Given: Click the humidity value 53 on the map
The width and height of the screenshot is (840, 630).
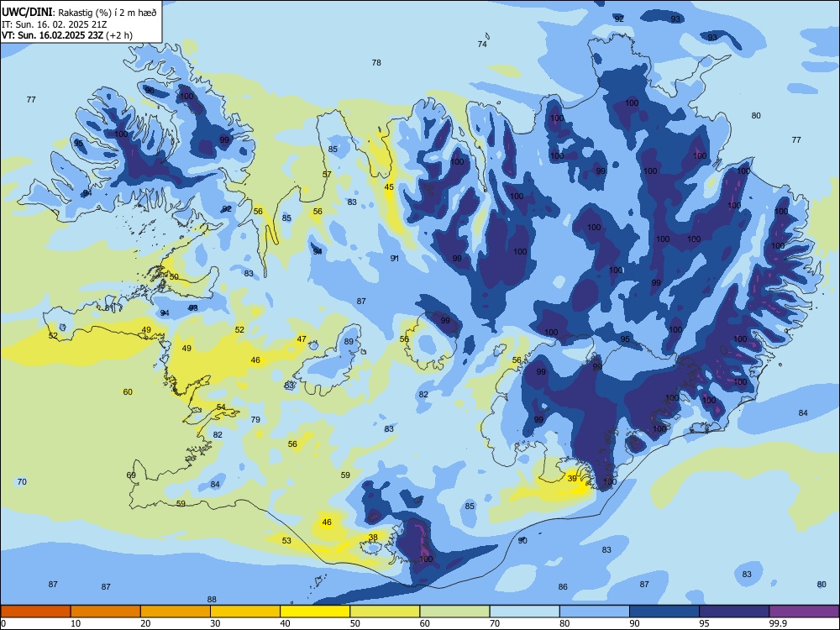Looking at the screenshot, I should click(286, 540).
